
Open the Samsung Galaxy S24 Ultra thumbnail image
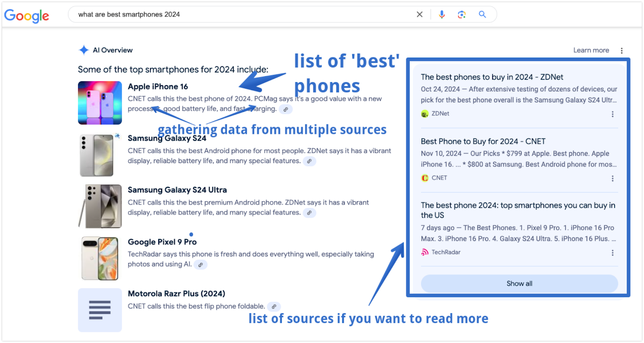(x=100, y=207)
